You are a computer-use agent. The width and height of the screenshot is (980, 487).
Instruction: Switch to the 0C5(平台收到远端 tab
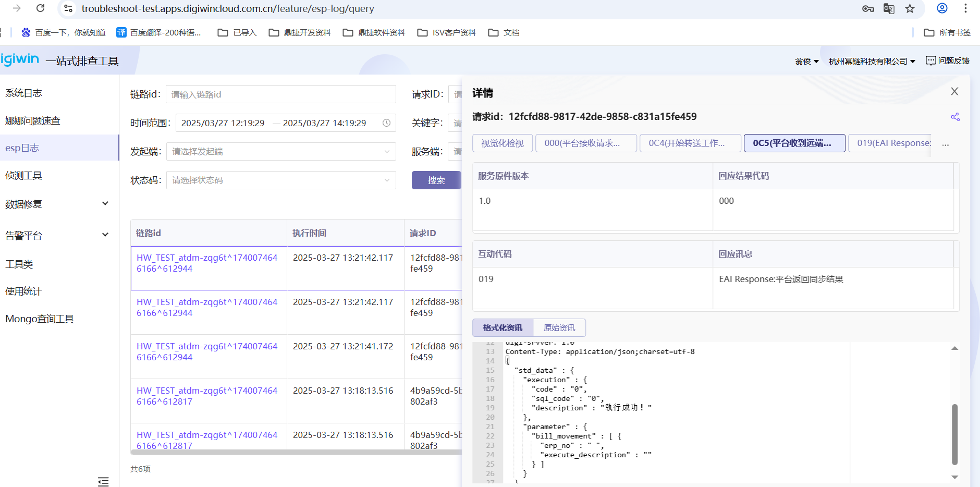(x=794, y=143)
